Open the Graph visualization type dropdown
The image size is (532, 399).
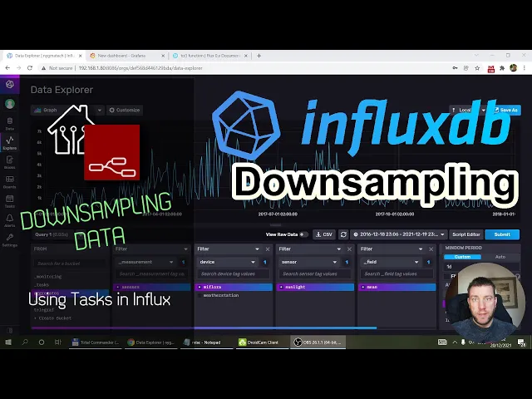[67, 110]
